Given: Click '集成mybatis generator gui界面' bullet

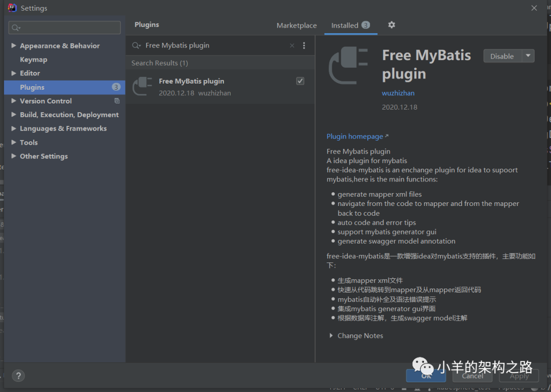Looking at the screenshot, I should coord(387,309).
